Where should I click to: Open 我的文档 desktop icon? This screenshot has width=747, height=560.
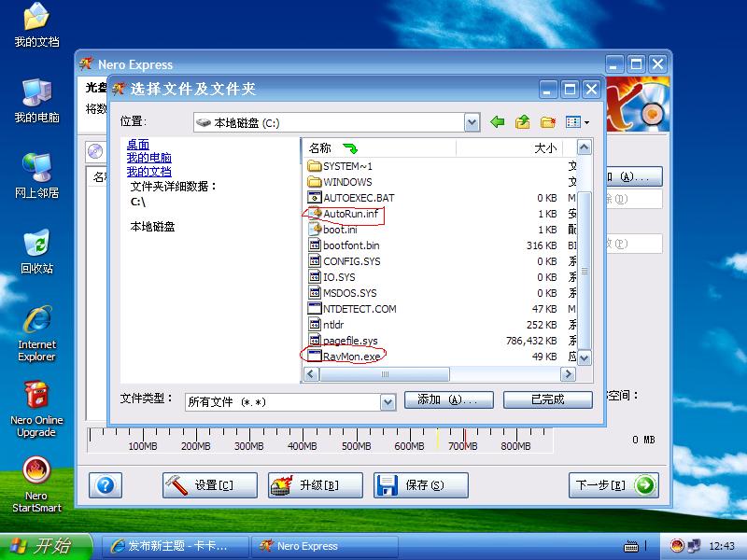[x=36, y=25]
